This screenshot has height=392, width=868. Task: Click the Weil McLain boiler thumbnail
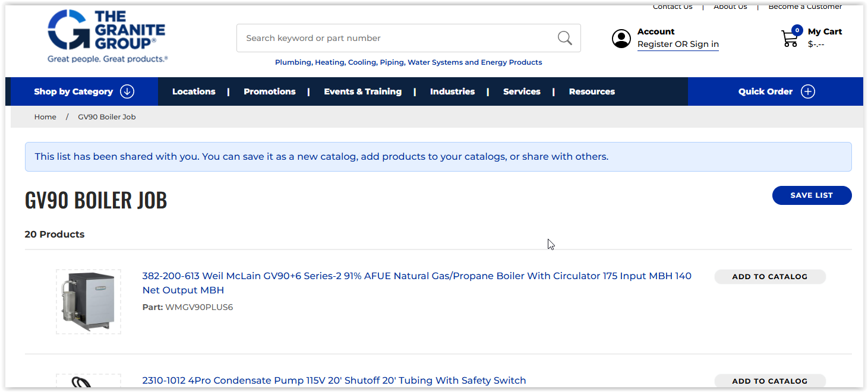(x=89, y=302)
